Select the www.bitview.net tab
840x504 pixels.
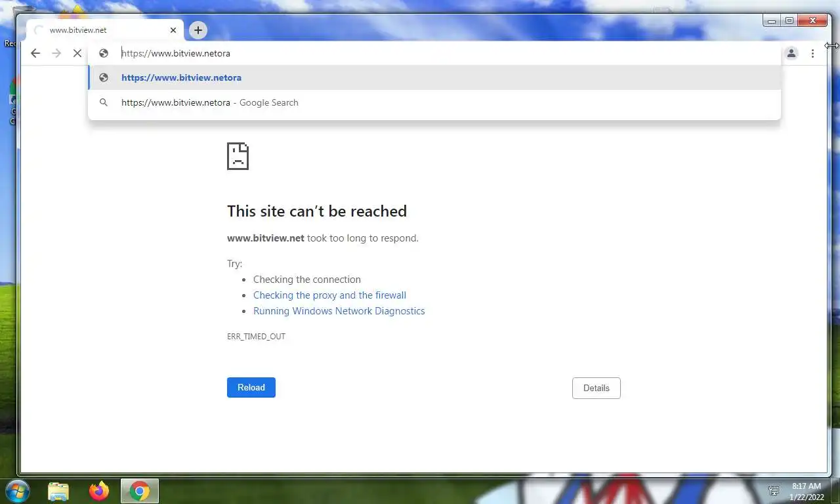[x=105, y=30]
